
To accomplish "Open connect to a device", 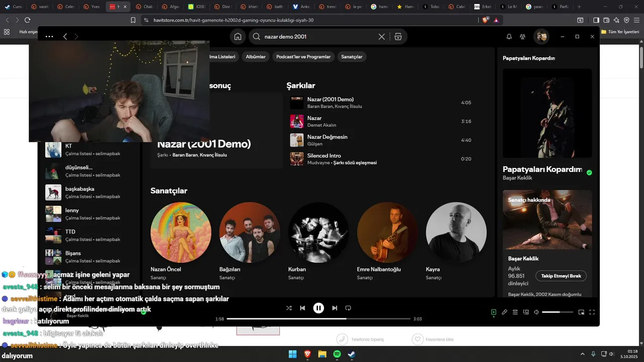I will (526, 312).
